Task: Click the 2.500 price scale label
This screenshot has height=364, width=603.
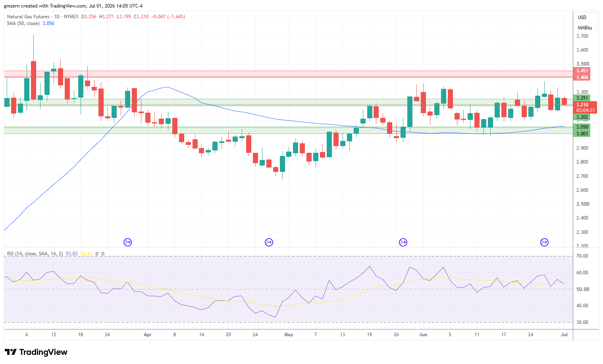Action: [582, 204]
